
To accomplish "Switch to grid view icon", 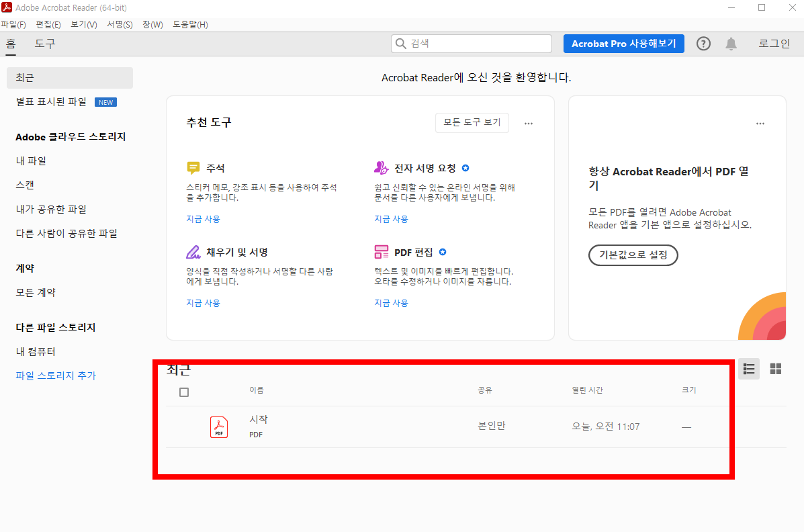I will tap(776, 369).
